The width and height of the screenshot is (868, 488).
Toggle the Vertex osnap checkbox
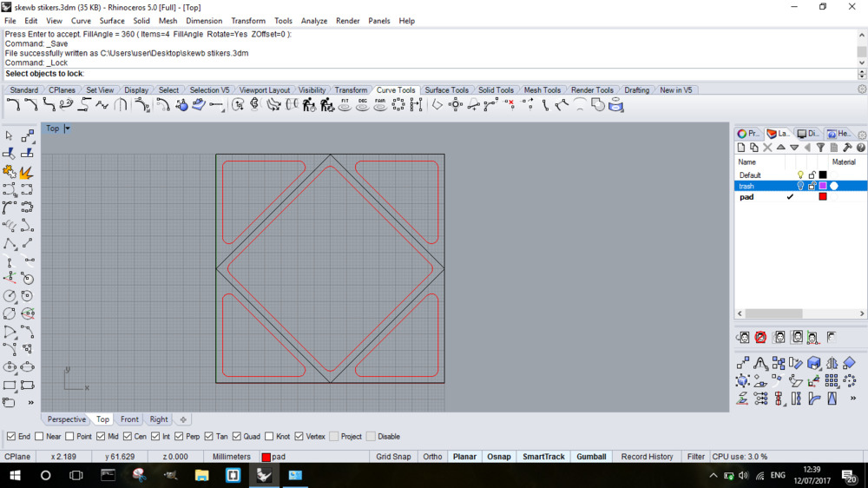coord(299,437)
